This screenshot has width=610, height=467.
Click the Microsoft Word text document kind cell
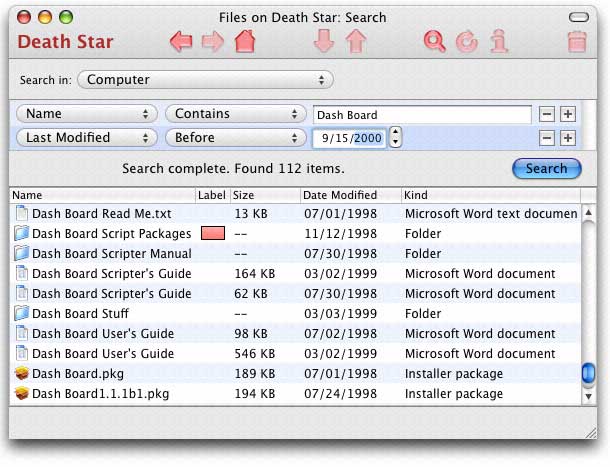point(491,213)
